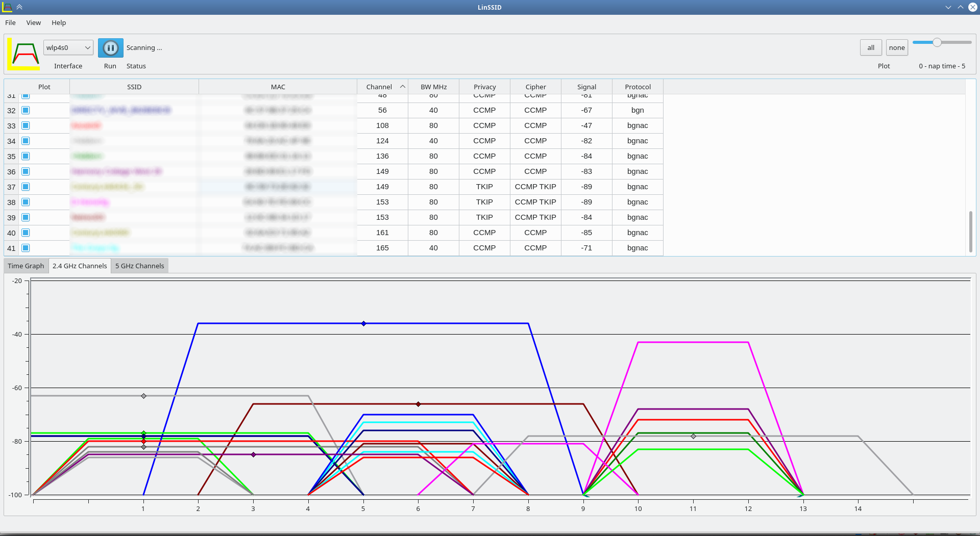Click the keep-above double chevron icon
Image resolution: width=980 pixels, height=536 pixels.
19,7
